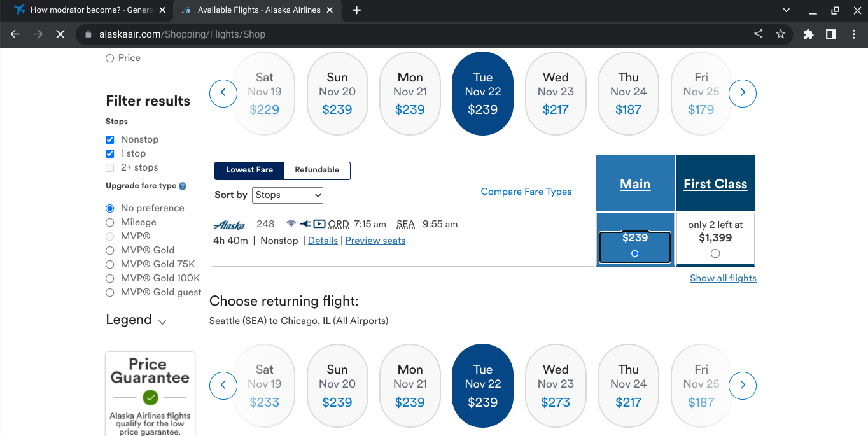The height and width of the screenshot is (436, 868).
Task: Click the browser back arrow
Action: (x=15, y=34)
